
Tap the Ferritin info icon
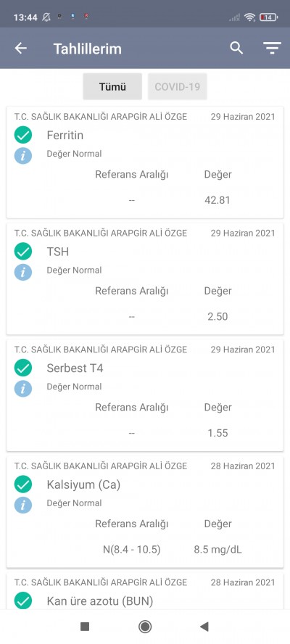[23, 156]
